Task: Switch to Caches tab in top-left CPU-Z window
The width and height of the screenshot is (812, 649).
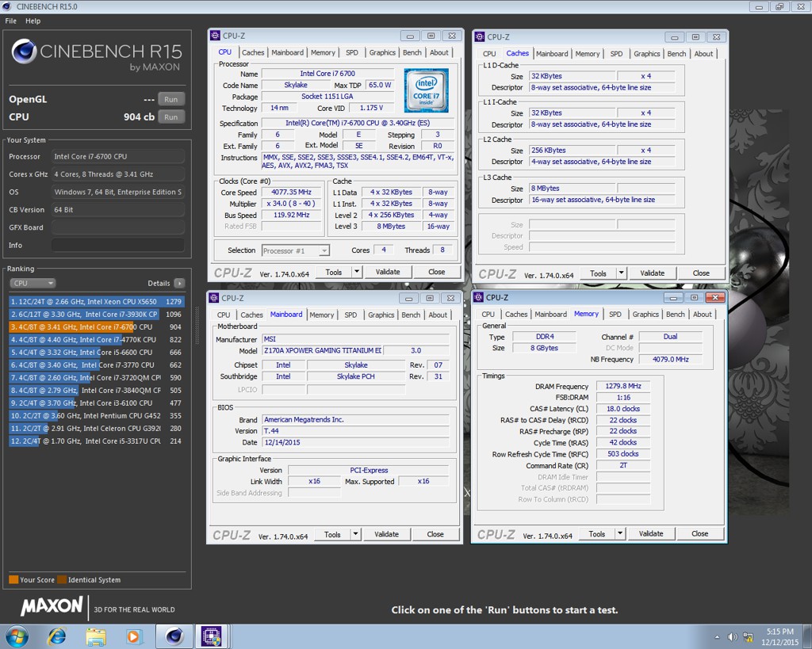Action: [x=253, y=52]
